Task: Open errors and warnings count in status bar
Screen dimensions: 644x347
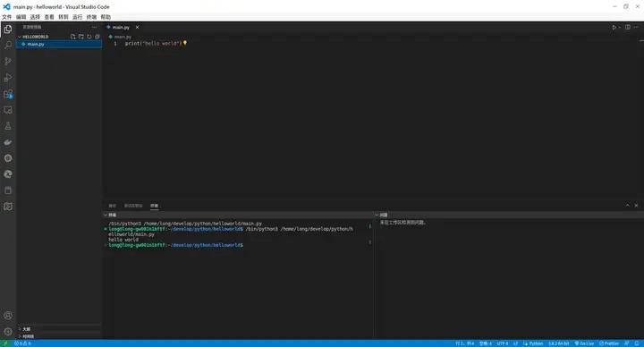Action: (x=22, y=343)
